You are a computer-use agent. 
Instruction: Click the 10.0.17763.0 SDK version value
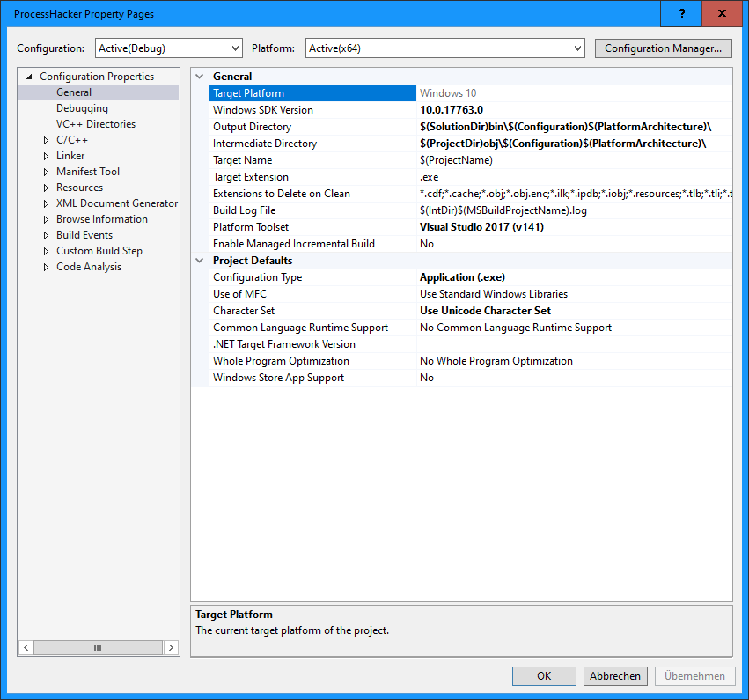452,110
